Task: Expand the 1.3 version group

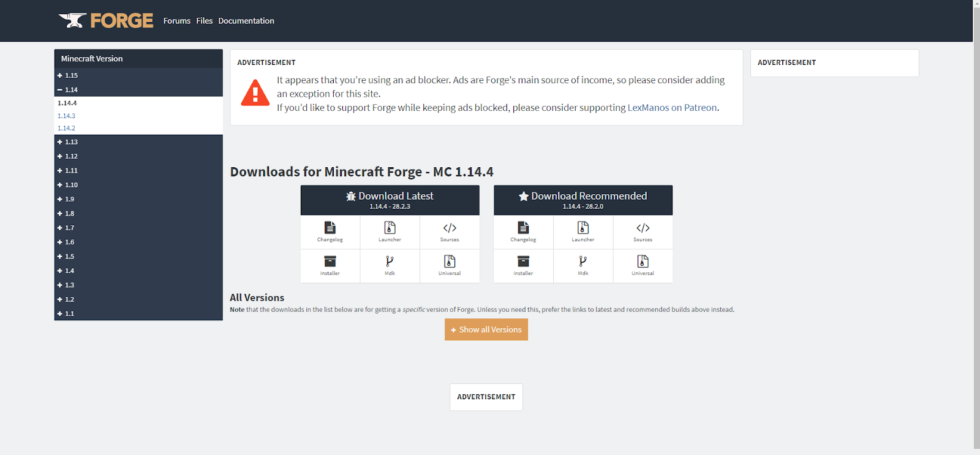Action: coord(138,285)
